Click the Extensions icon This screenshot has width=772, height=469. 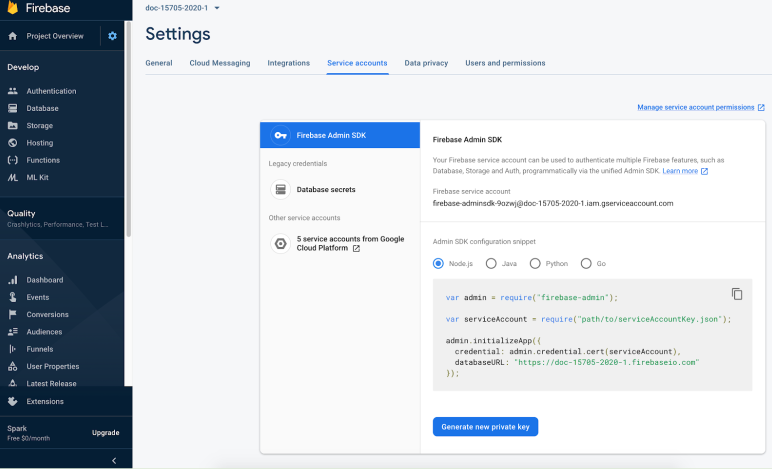click(x=13, y=401)
